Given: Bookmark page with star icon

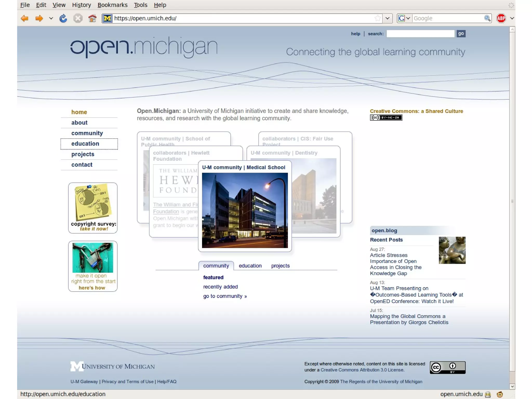Looking at the screenshot, I should 377,18.
